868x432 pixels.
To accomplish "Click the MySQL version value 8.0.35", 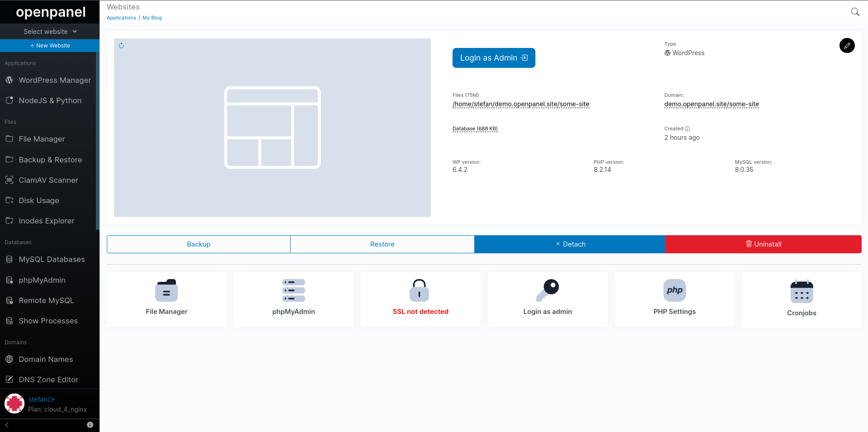I will pos(744,170).
